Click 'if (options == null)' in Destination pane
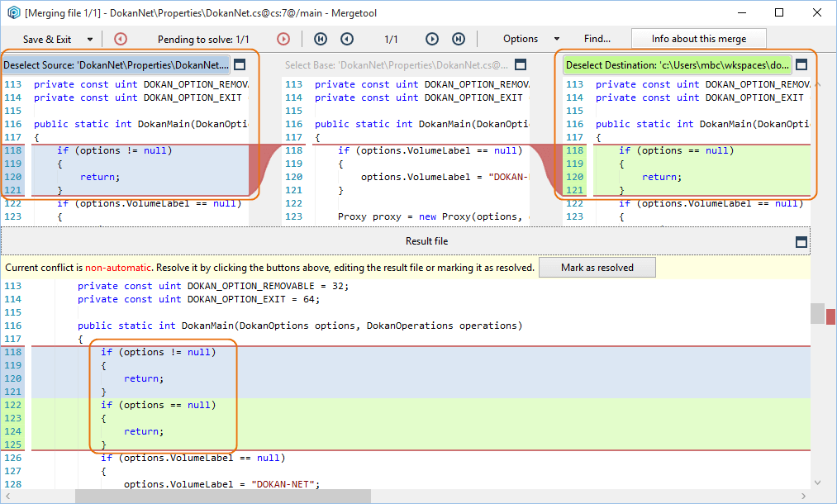The image size is (837, 504). click(677, 150)
